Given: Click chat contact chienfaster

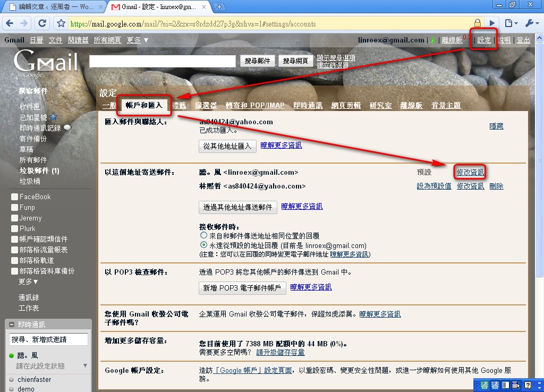Looking at the screenshot, I should point(35,379).
